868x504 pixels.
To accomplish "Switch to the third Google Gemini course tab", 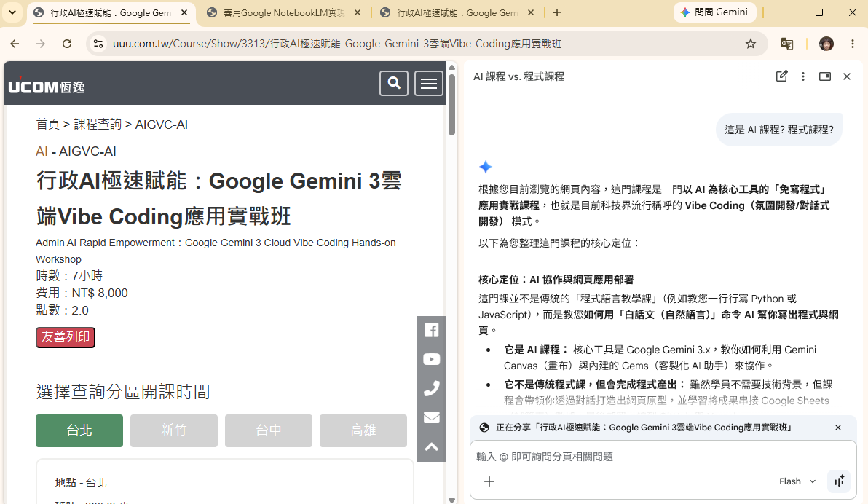I will 457,12.
